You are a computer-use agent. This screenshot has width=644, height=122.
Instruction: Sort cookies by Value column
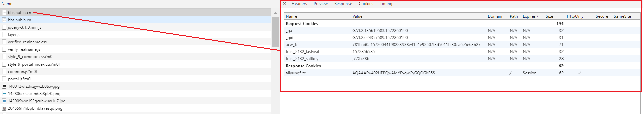tap(418, 16)
